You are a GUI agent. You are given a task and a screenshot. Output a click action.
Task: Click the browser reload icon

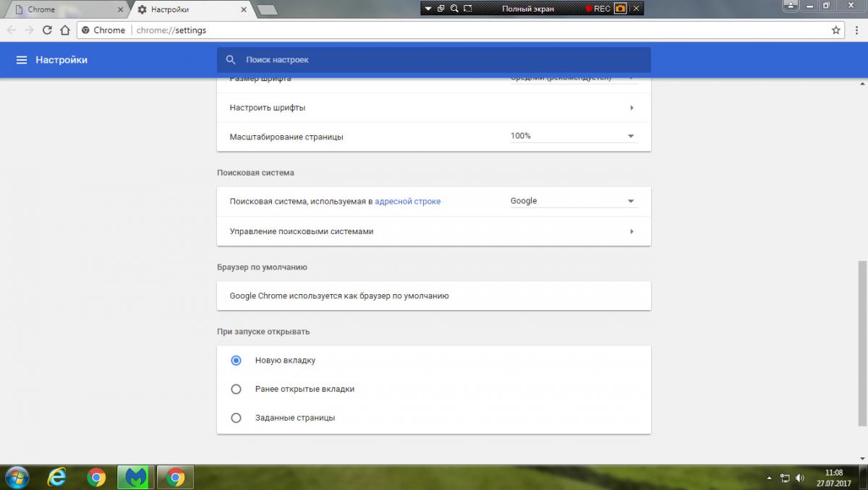pyautogui.click(x=48, y=30)
